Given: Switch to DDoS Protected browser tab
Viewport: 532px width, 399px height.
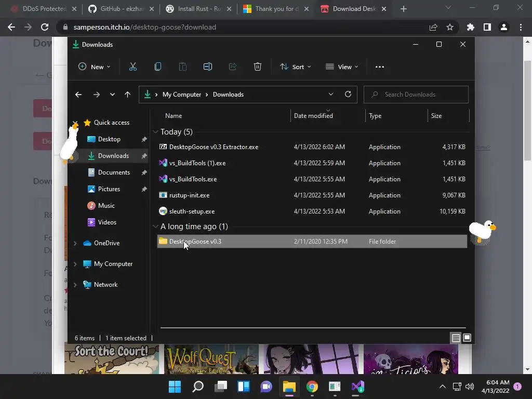Looking at the screenshot, I should [x=44, y=9].
